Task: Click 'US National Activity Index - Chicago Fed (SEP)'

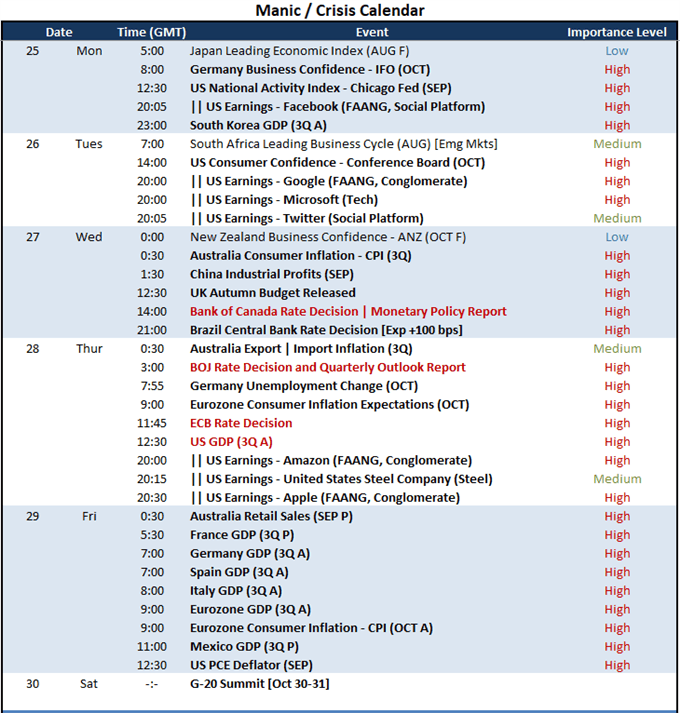Action: pyautogui.click(x=321, y=88)
